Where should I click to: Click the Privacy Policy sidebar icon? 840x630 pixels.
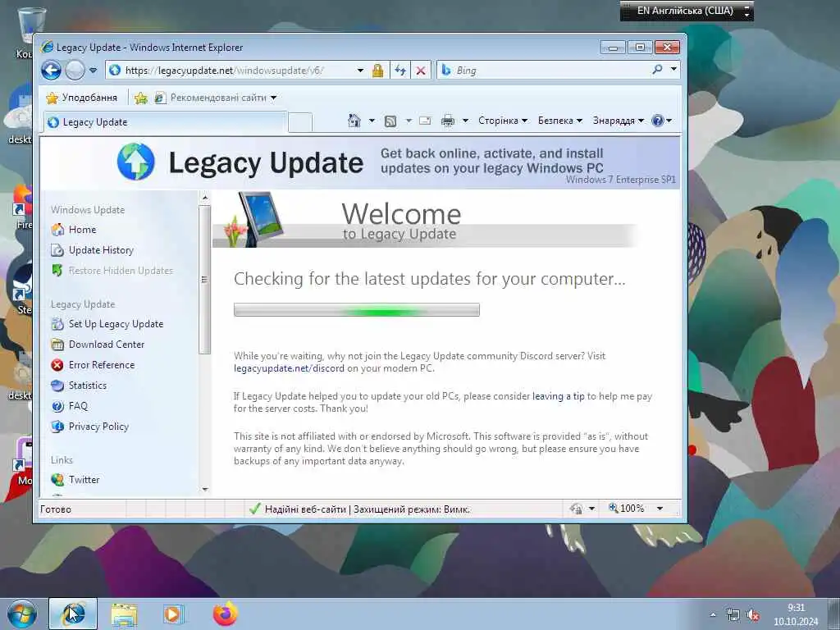(x=57, y=427)
